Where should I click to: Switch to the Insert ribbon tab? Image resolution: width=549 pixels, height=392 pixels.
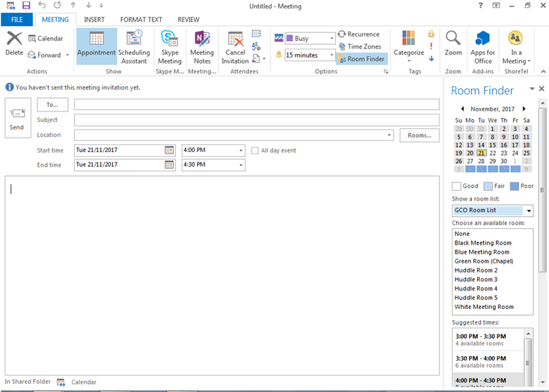pos(94,19)
